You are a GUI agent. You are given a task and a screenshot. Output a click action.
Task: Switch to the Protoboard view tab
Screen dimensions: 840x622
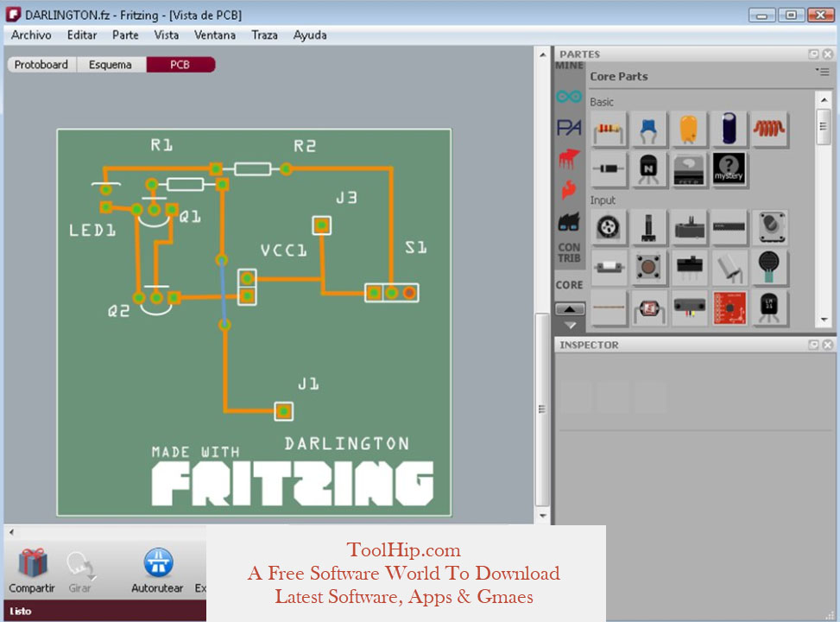(41, 65)
